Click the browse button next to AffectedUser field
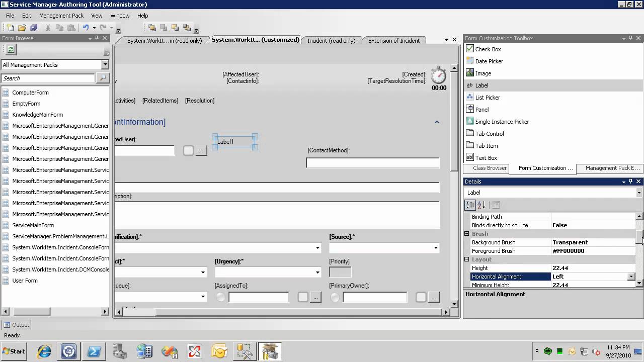This screenshot has height=362, width=644. pyautogui.click(x=201, y=150)
